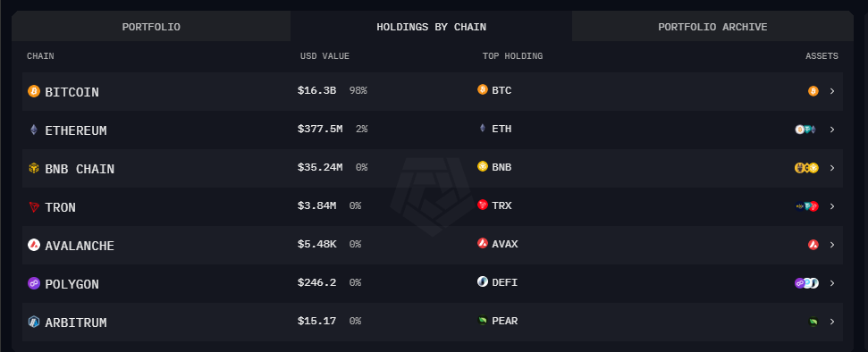868x352 pixels.
Task: Switch to the Portfolio tab
Action: tap(151, 27)
